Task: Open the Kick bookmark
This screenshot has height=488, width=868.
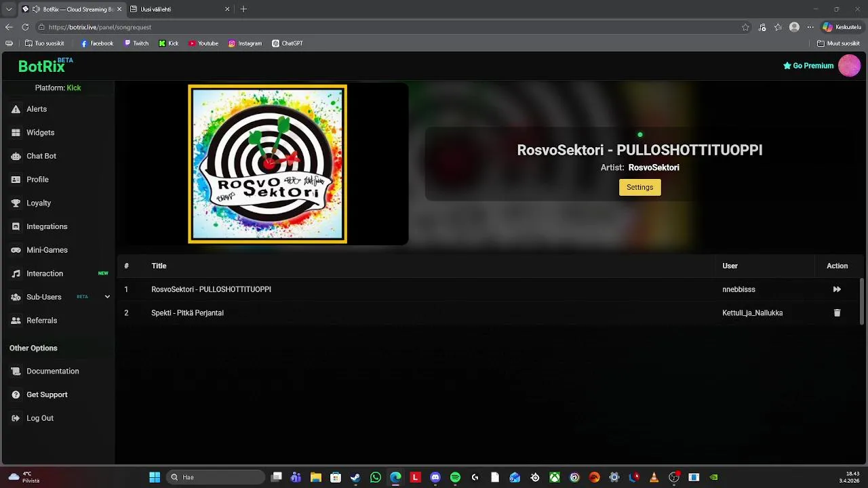Action: (x=169, y=43)
